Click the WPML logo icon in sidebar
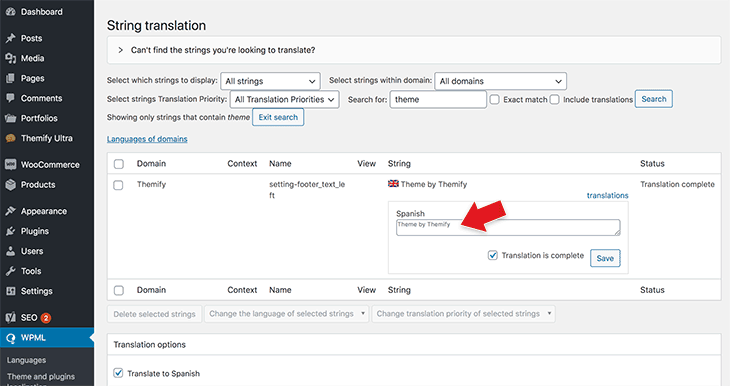 click(x=10, y=338)
